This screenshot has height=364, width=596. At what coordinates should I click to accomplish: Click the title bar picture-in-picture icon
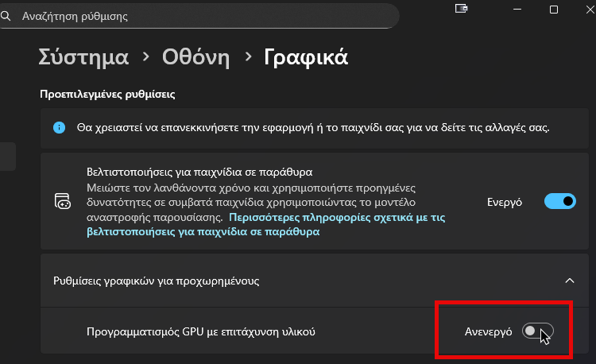coord(461,9)
